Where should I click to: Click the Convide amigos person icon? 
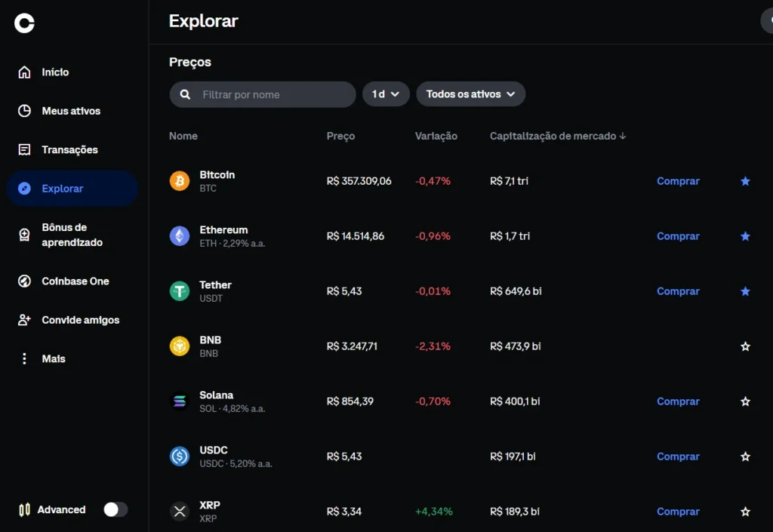[x=24, y=320]
